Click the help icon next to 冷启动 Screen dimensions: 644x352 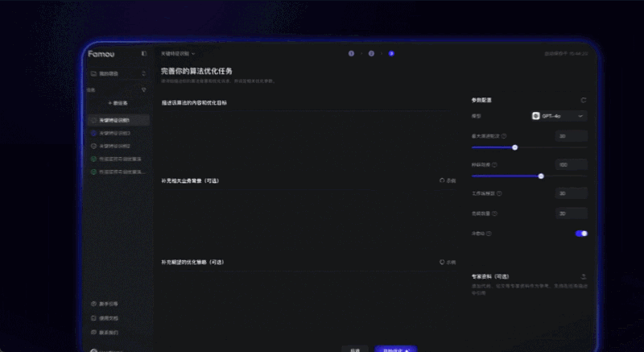point(489,234)
